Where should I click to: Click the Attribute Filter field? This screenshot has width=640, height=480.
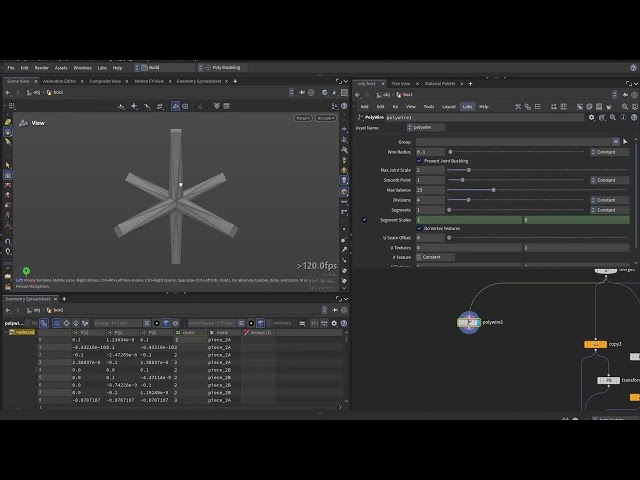[212, 323]
